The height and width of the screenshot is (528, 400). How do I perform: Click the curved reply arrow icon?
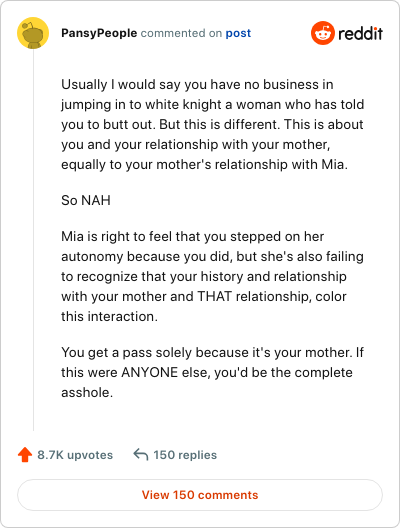coord(141,454)
